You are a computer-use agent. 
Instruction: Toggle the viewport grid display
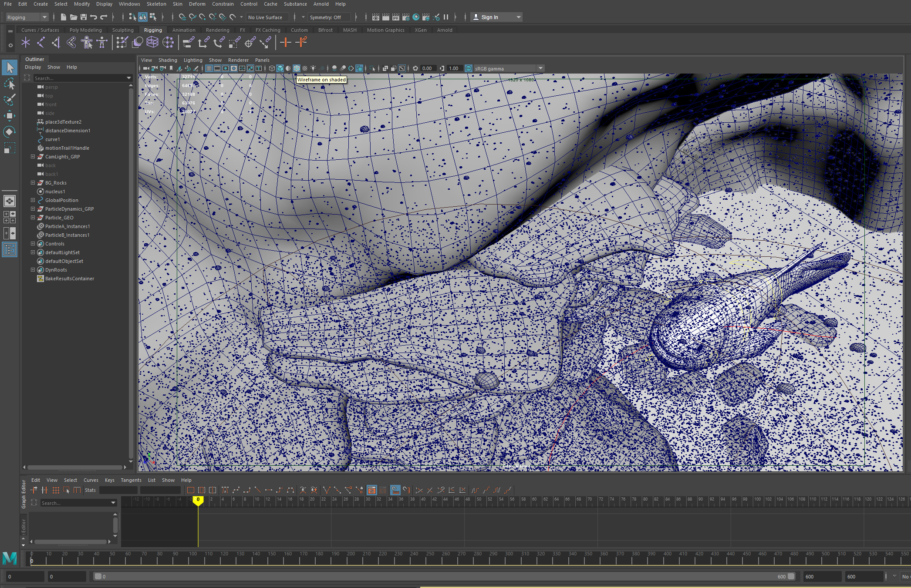point(209,68)
